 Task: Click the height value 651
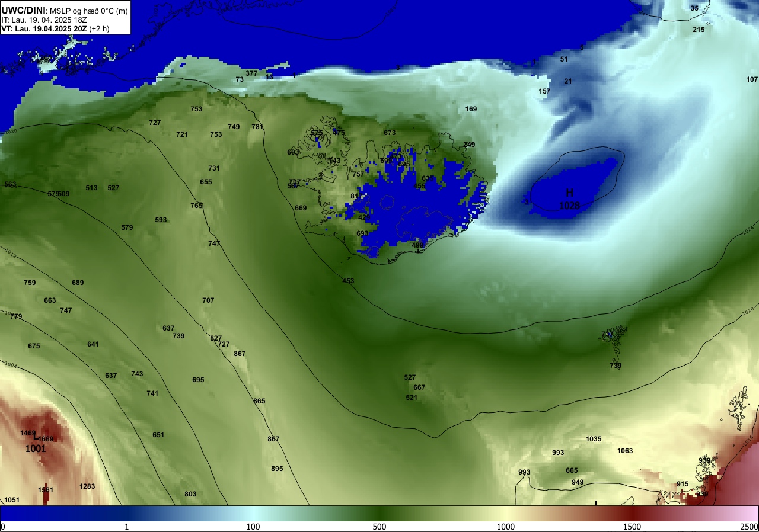pos(158,435)
